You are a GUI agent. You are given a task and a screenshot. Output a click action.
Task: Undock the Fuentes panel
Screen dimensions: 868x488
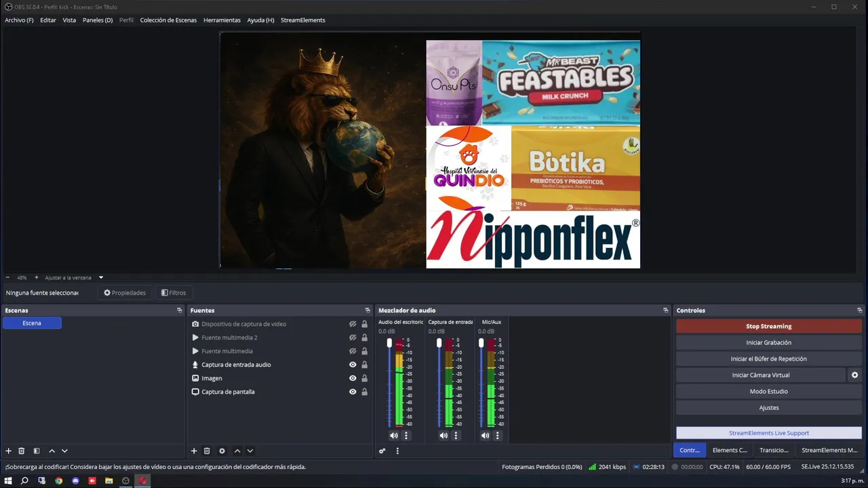click(x=368, y=310)
